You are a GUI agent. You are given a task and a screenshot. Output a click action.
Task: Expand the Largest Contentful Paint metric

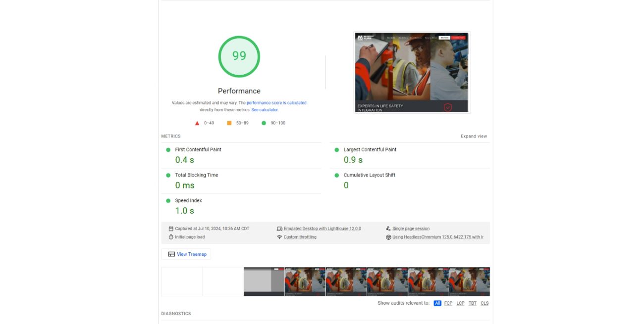pos(370,149)
